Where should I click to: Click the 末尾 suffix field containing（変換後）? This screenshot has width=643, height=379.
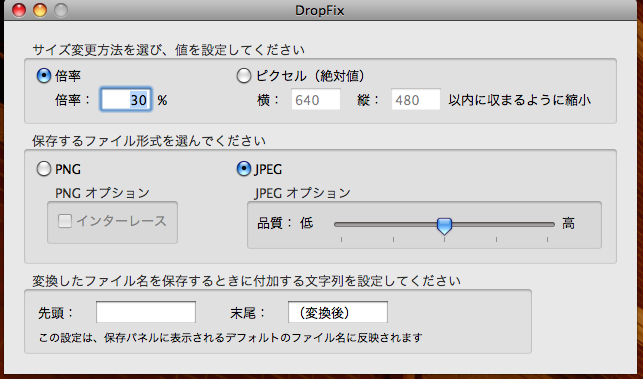338,313
